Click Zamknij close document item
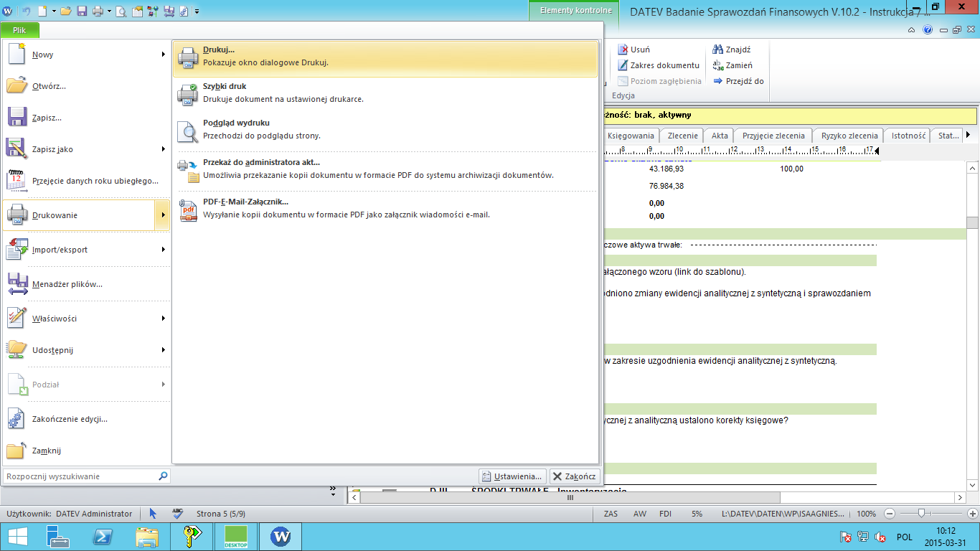 click(86, 451)
